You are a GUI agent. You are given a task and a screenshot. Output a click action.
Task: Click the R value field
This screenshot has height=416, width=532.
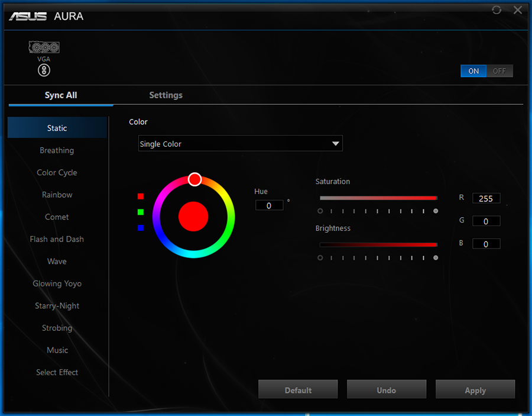[486, 198]
